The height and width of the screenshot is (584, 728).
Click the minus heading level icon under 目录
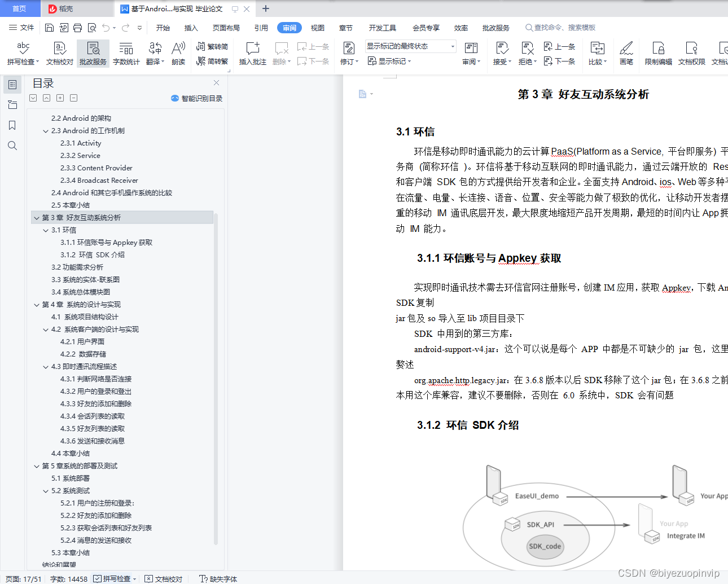[x=73, y=98]
